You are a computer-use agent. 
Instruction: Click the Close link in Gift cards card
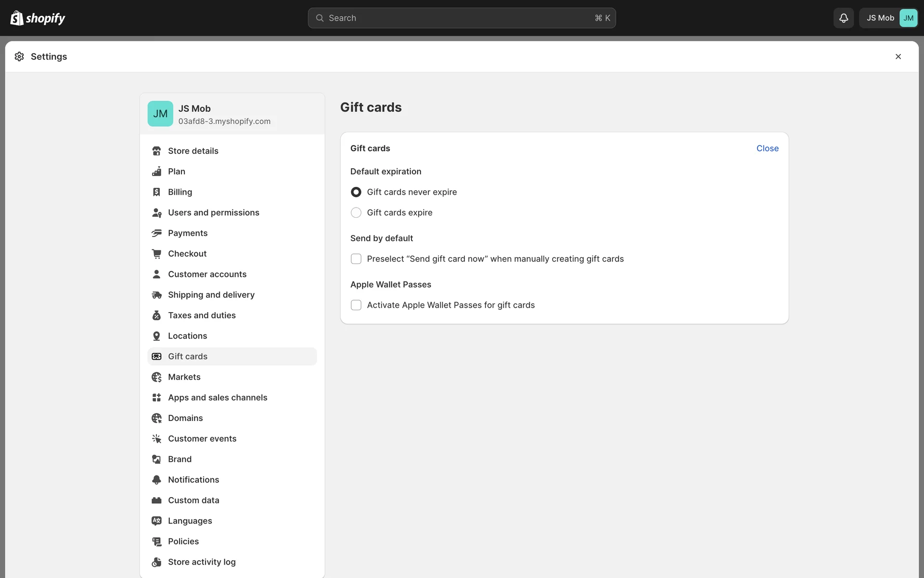click(x=767, y=148)
